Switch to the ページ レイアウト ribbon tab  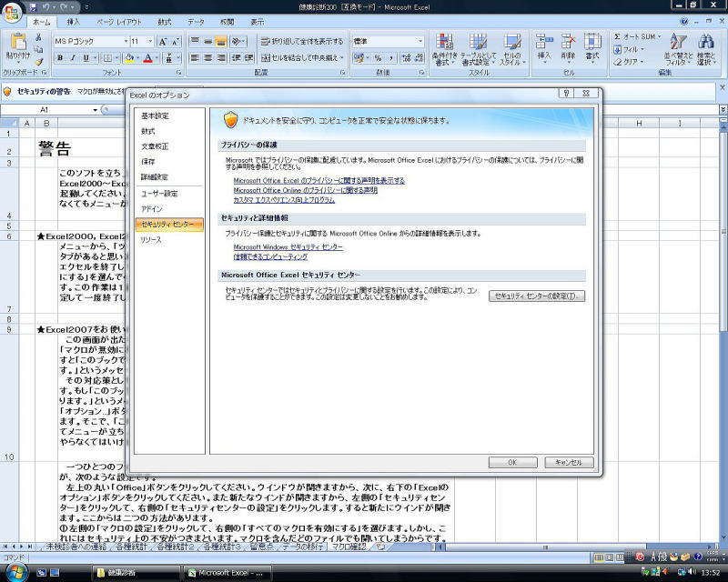119,22
